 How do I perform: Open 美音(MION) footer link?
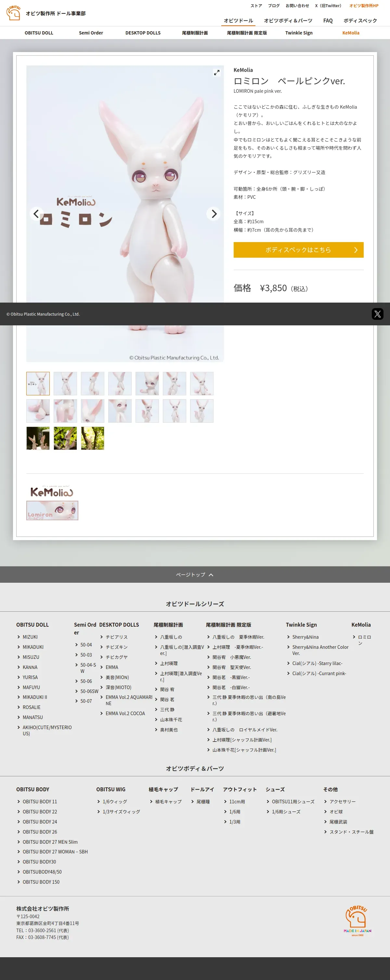tap(117, 677)
